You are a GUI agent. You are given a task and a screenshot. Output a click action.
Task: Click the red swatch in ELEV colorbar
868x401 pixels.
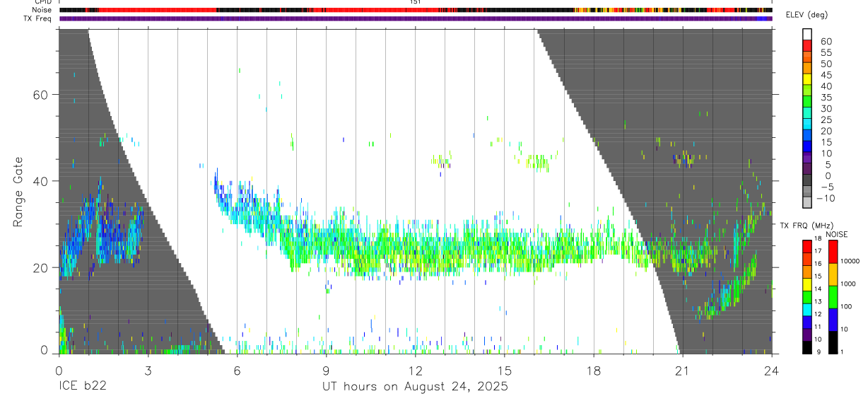(807, 47)
